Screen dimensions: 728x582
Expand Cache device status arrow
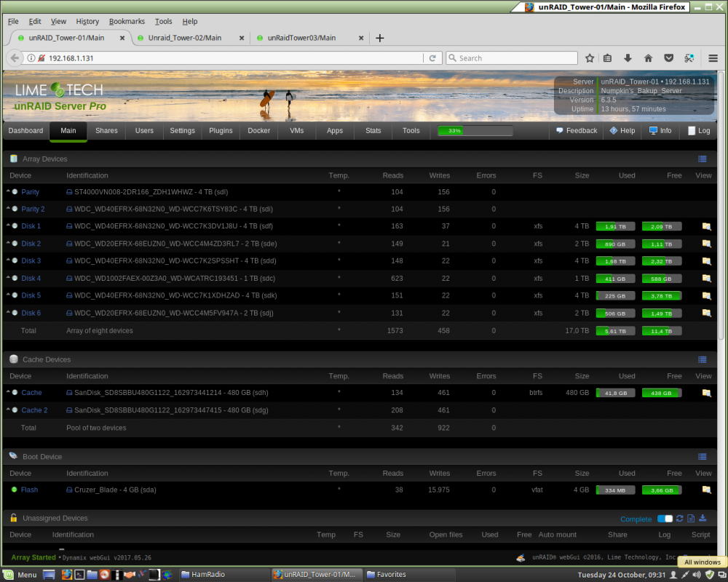(8, 391)
